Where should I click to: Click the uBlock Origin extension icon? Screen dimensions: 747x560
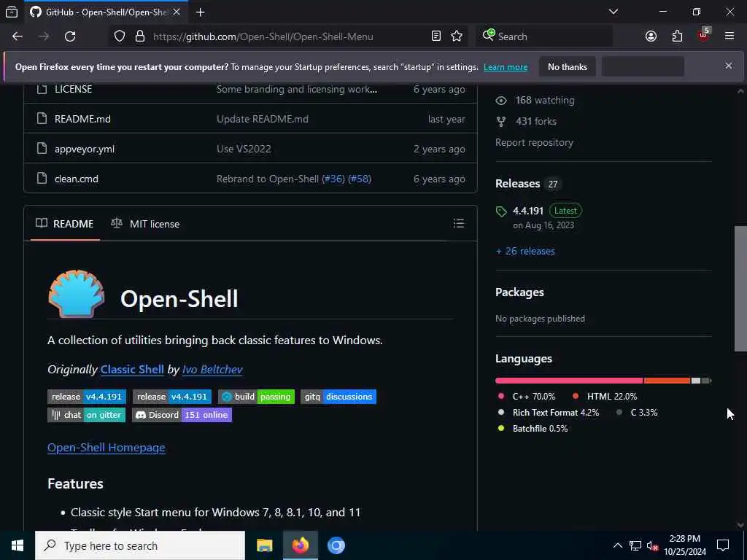point(704,35)
